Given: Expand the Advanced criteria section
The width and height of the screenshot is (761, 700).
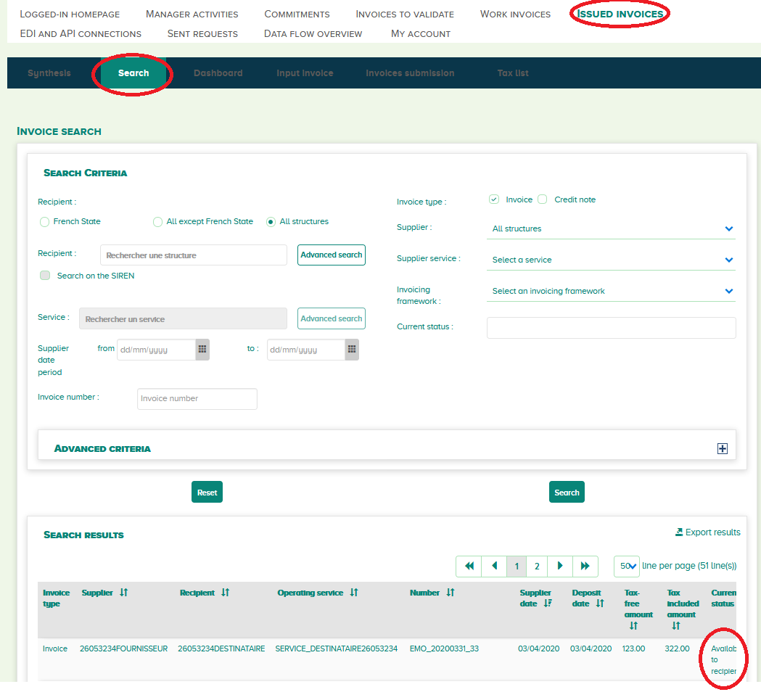Looking at the screenshot, I should [722, 448].
